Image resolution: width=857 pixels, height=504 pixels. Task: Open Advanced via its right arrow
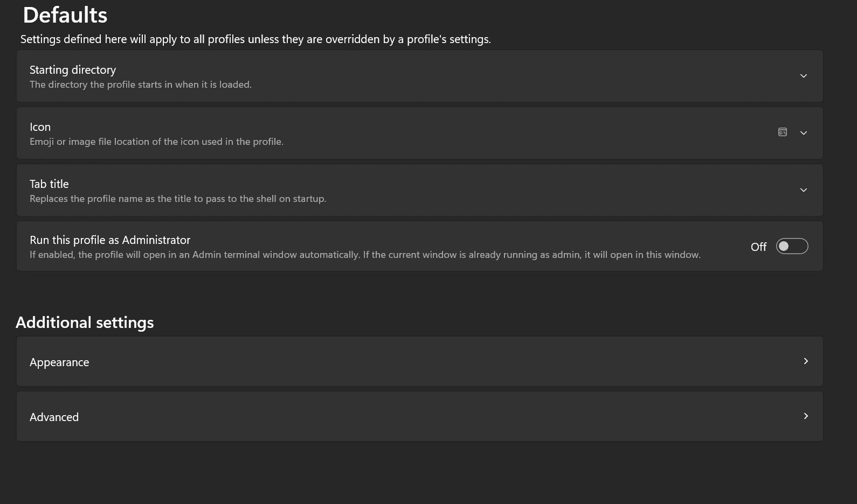click(x=806, y=416)
